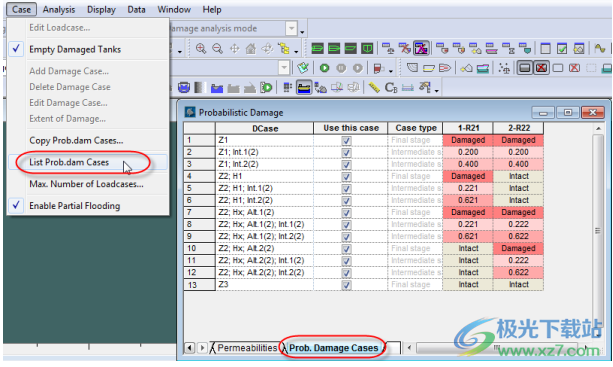Click the tab scroll left arrow button

coord(190,347)
